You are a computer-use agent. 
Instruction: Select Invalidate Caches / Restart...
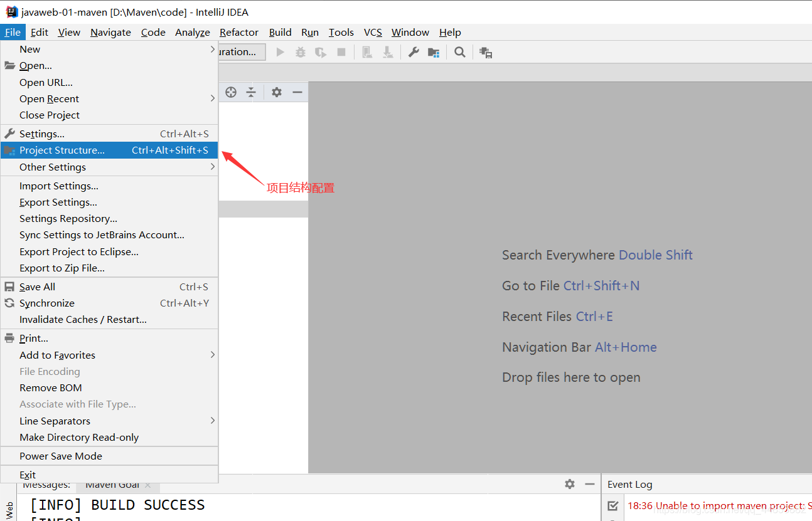[109, 319]
